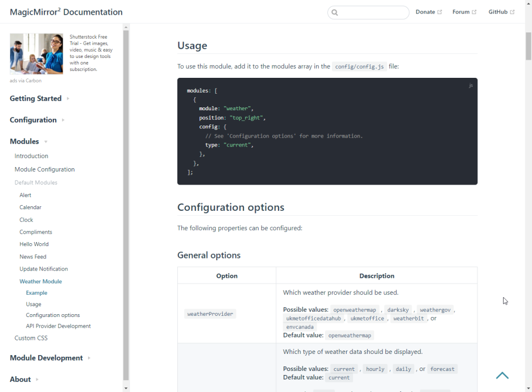532x392 pixels.
Task: Select Default Modules in the sidebar
Action: pos(36,182)
